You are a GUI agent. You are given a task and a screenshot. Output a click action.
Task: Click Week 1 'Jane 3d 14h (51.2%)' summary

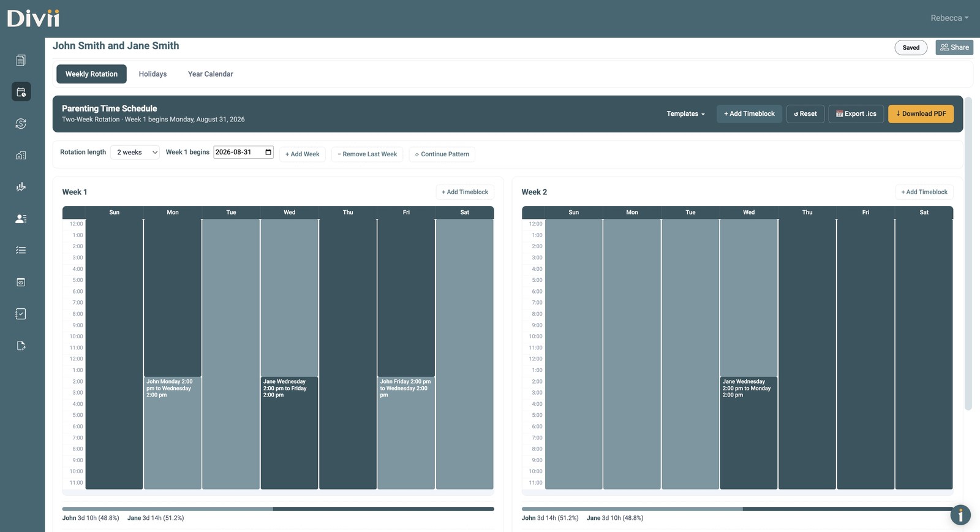click(156, 518)
